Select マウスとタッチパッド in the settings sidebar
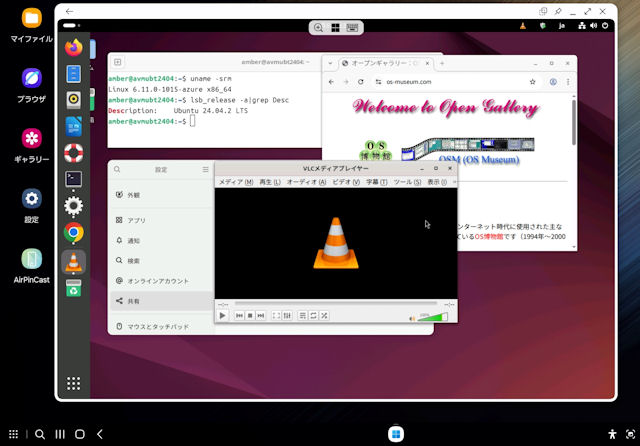The height and width of the screenshot is (446, 640). tap(162, 326)
